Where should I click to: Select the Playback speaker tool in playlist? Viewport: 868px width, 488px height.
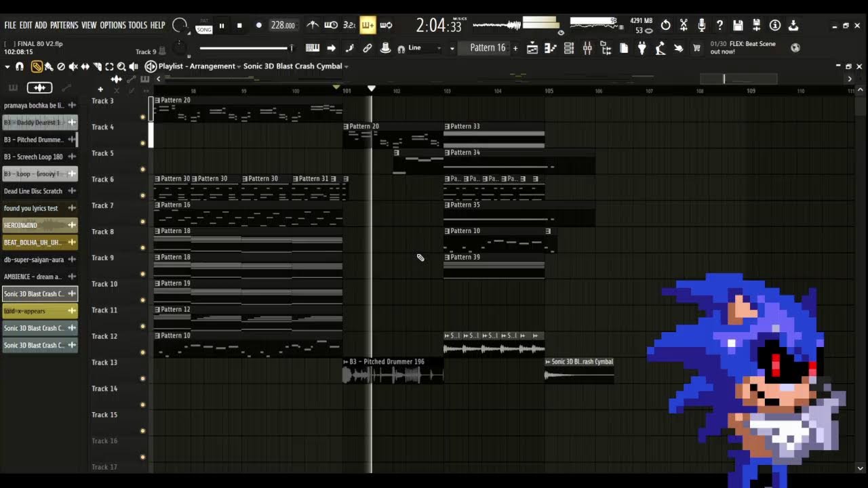tap(134, 66)
